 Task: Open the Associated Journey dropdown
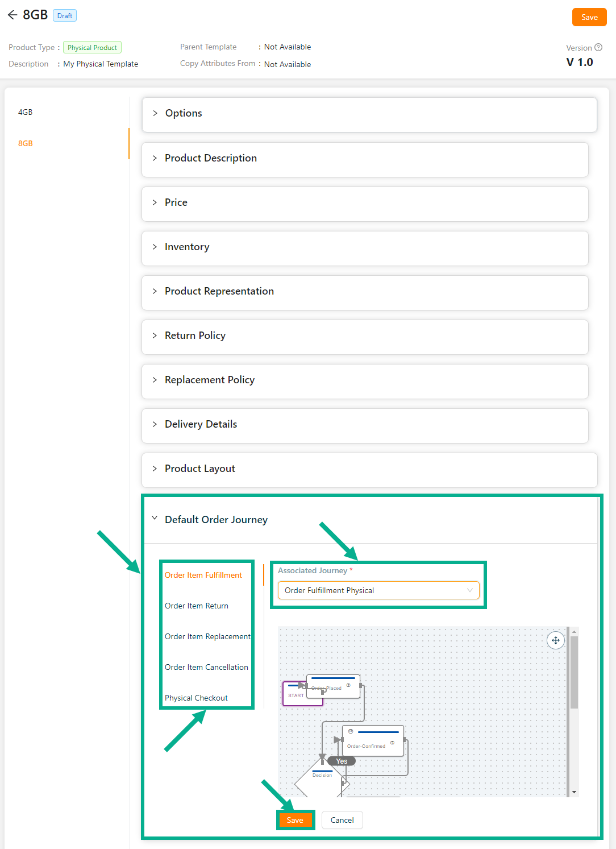click(x=378, y=590)
